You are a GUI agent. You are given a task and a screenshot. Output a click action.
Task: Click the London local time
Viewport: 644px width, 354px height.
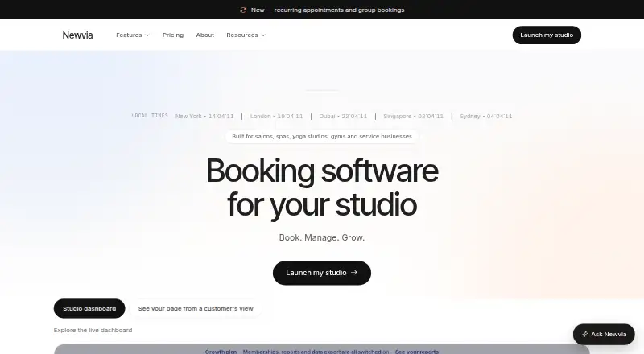276,116
